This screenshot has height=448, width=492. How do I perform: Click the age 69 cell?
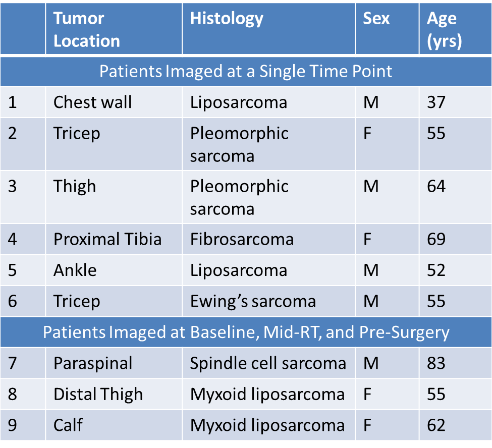pyautogui.click(x=436, y=239)
